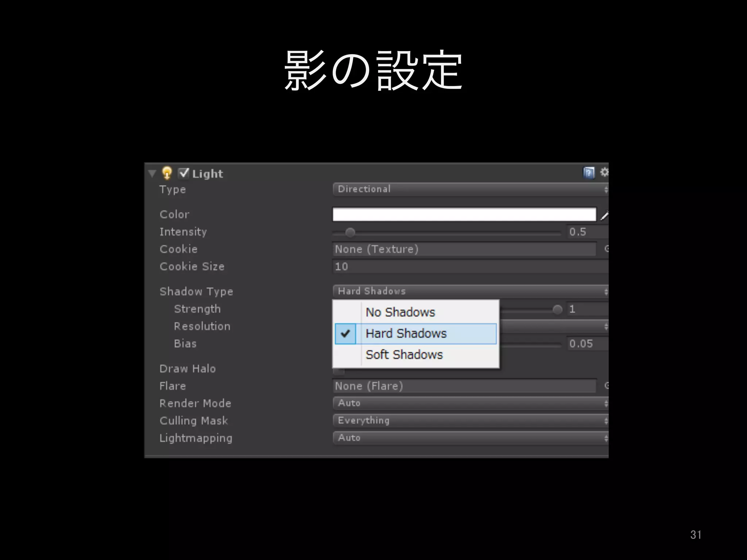Screen dimensions: 747x560
Task: Click the white Color swatch
Action: pos(464,214)
